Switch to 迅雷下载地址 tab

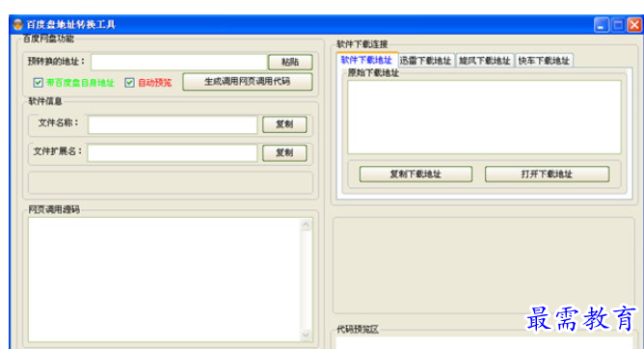(x=426, y=61)
